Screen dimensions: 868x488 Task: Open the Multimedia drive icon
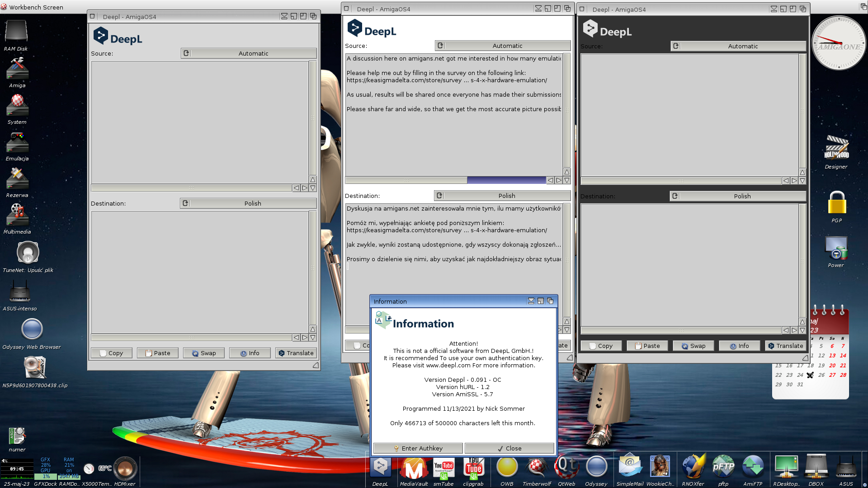tap(17, 215)
